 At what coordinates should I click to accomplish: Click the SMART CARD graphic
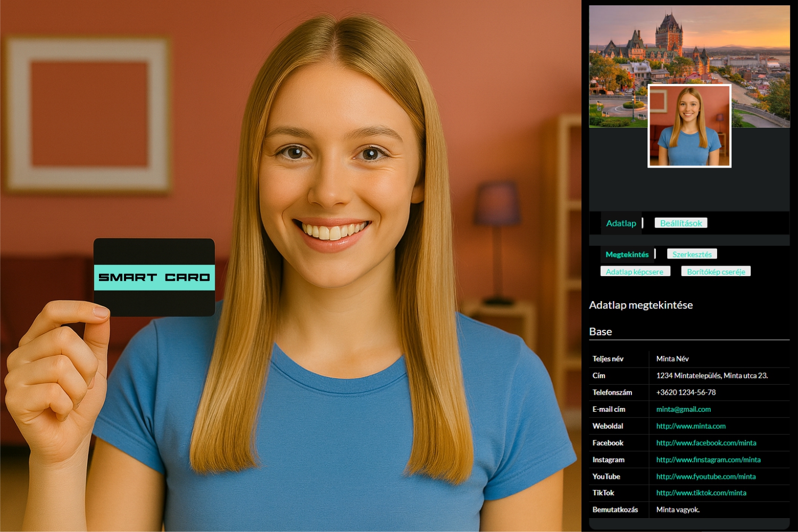pos(154,277)
